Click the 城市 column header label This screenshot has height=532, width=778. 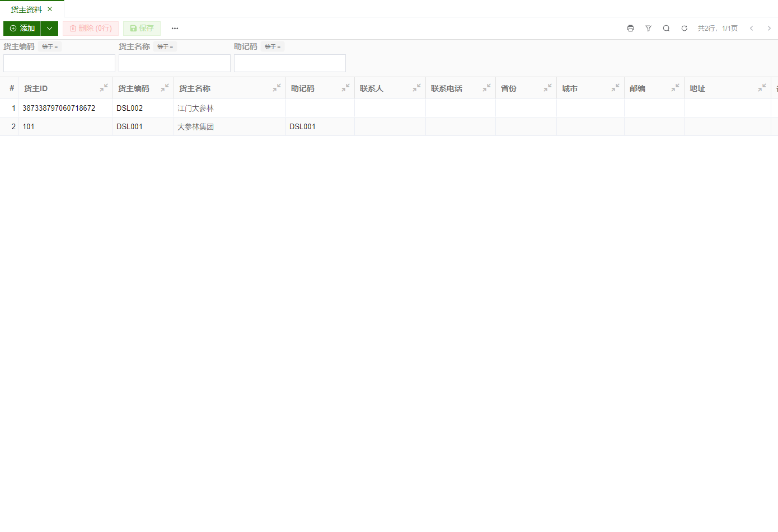[570, 88]
